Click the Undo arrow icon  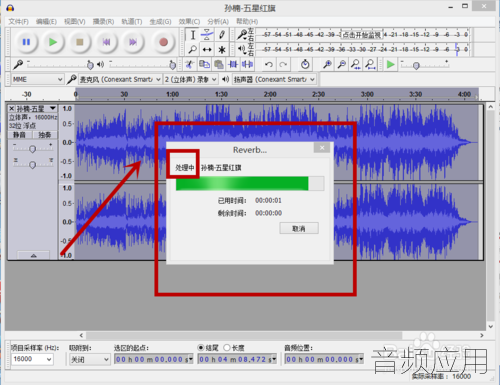pyautogui.click(x=269, y=64)
